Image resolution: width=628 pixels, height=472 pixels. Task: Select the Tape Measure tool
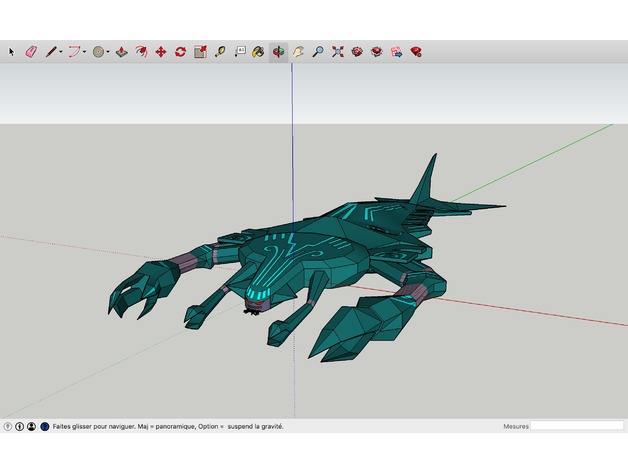point(219,51)
